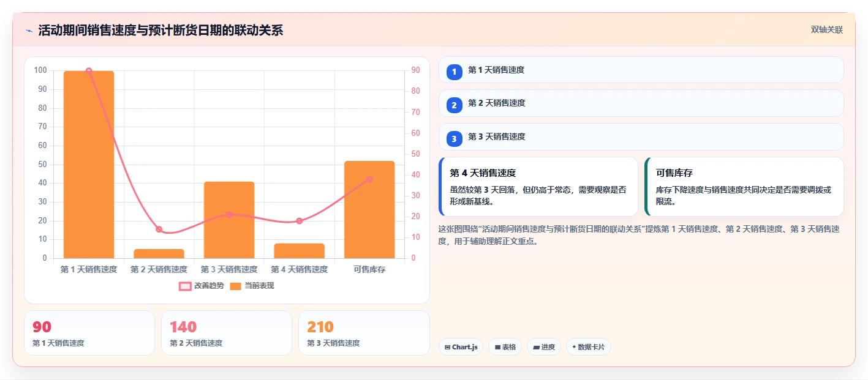
Task: Click the trend line point at 第 1 天
Action: click(x=89, y=71)
